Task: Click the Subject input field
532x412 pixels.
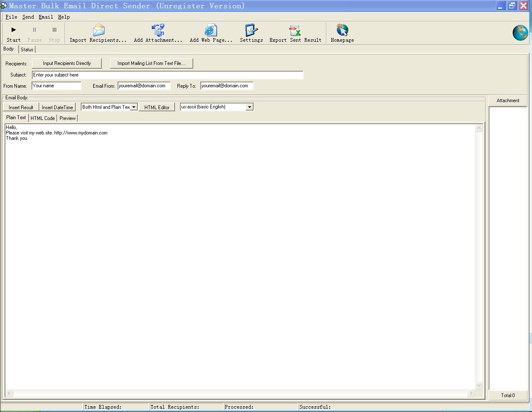Action: click(x=168, y=75)
